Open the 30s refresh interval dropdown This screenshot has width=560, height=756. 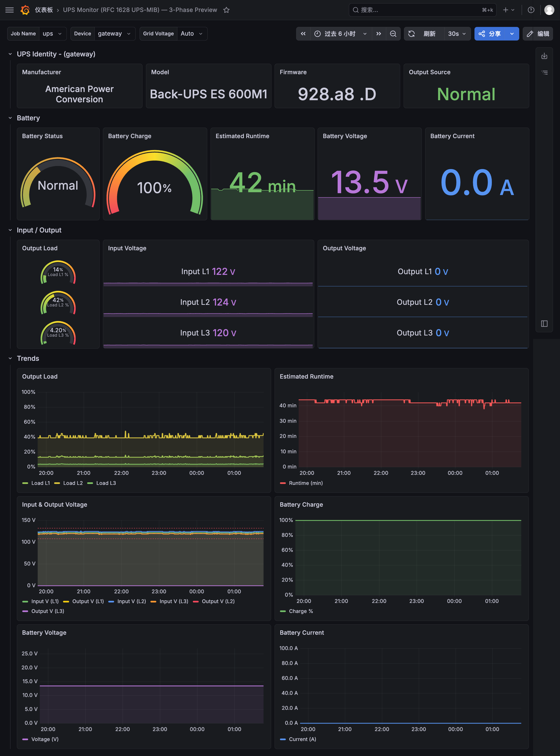[457, 33]
